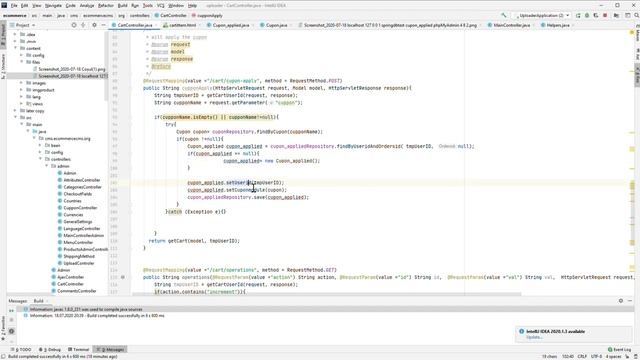Open Project panel settings gear

pos(94,25)
